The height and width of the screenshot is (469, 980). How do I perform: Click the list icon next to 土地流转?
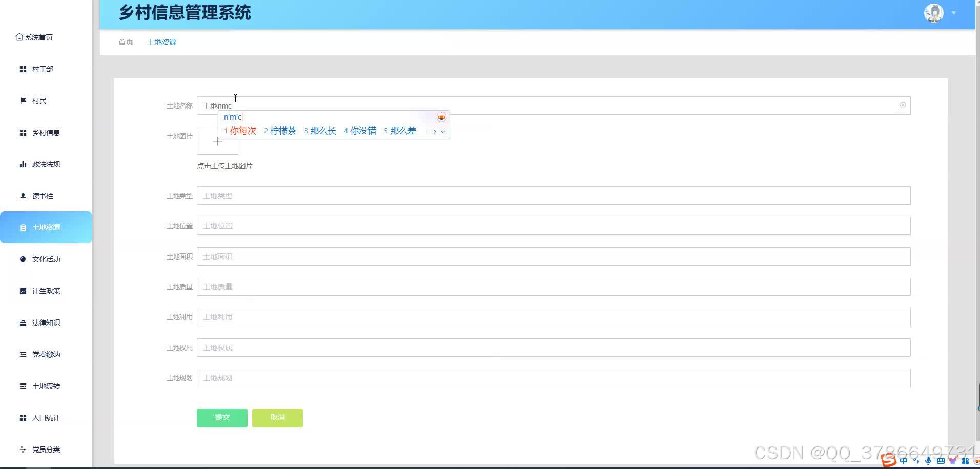(23, 386)
